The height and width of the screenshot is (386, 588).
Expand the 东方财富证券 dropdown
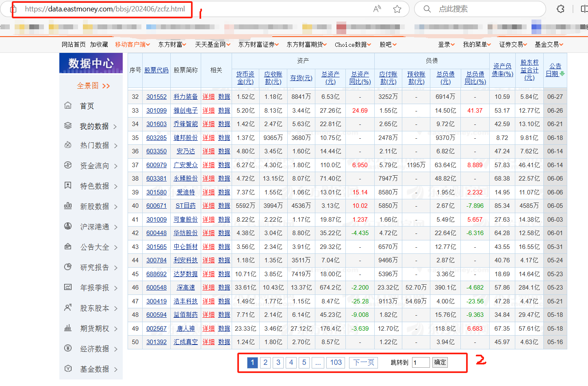pos(258,44)
